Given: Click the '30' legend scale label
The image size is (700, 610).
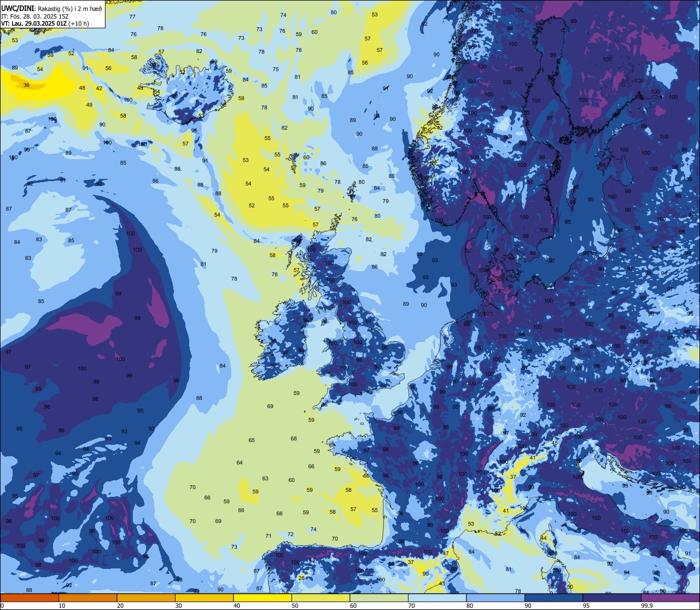Looking at the screenshot, I should pyautogui.click(x=178, y=606).
